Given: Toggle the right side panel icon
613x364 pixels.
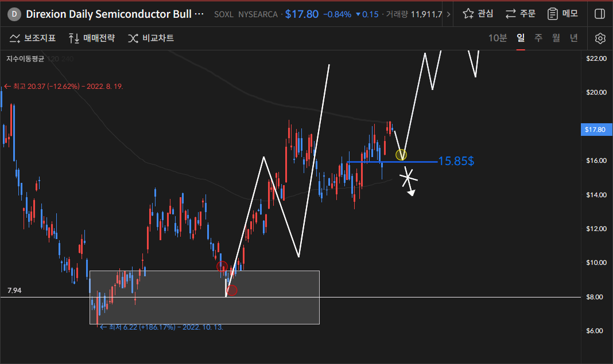Looking at the screenshot, I should (x=600, y=14).
